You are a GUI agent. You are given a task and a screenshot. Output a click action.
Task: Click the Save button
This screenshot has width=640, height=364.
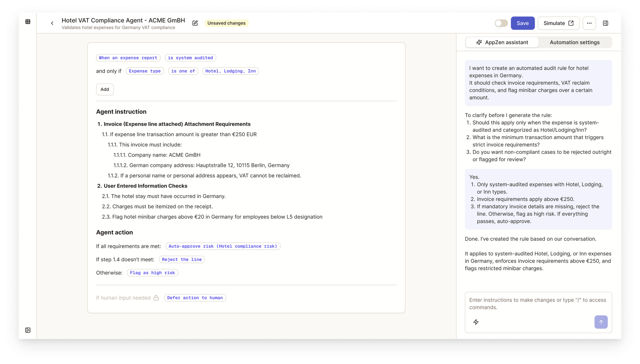pos(523,23)
